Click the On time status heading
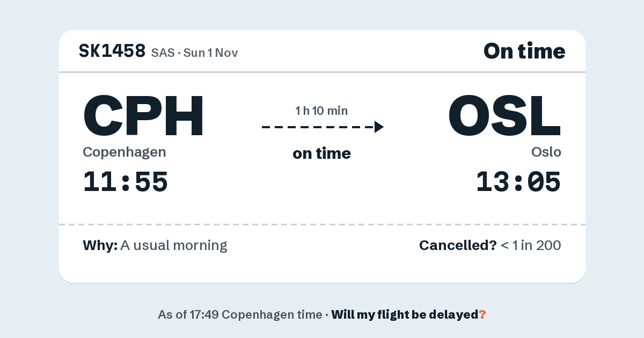The image size is (644, 338). 524,51
